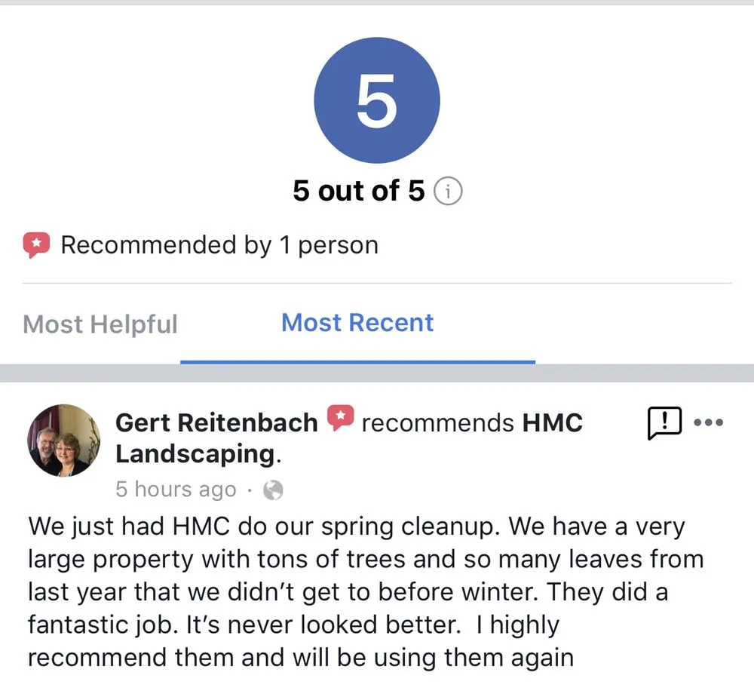
Task: Click the globe privacy icon on the review
Action: coord(273,490)
